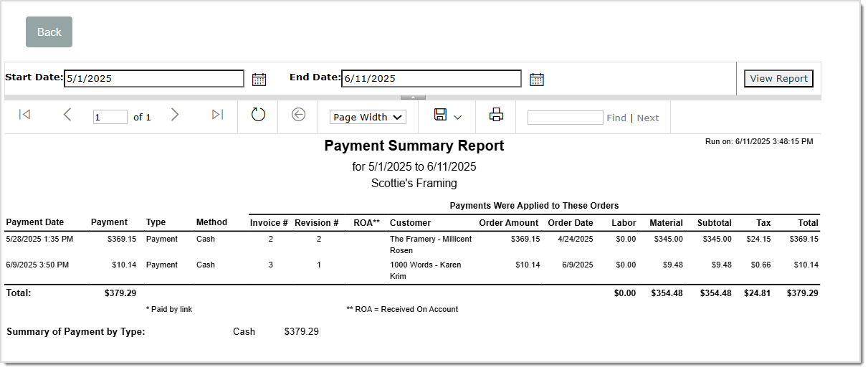Image resolution: width=868 pixels, height=370 pixels.
Task: Click the Next search result link
Action: (648, 118)
